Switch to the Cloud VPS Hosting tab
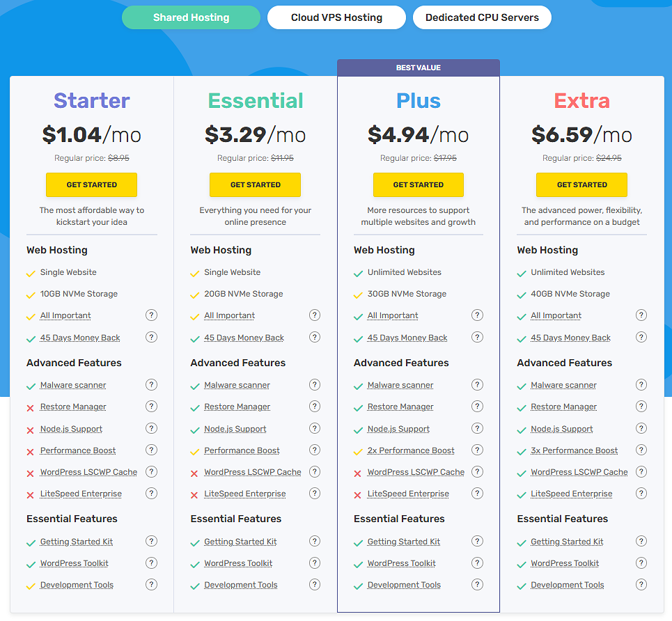 pyautogui.click(x=336, y=17)
